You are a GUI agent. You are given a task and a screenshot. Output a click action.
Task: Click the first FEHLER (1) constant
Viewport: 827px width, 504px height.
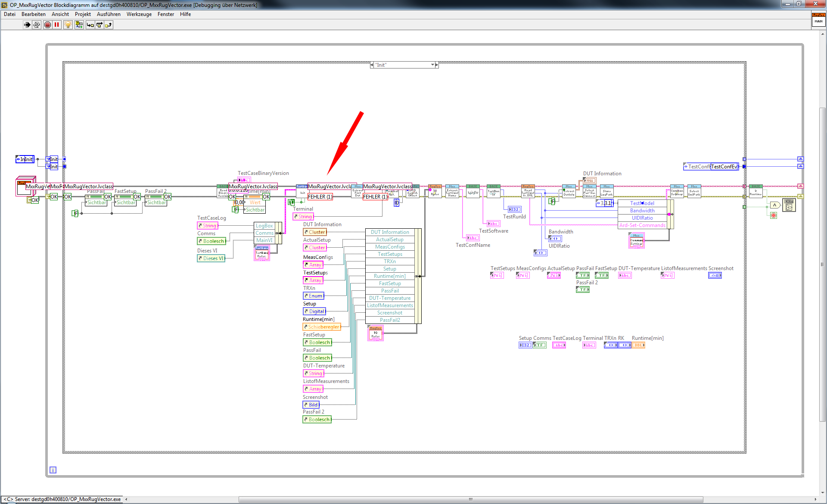[x=320, y=197]
